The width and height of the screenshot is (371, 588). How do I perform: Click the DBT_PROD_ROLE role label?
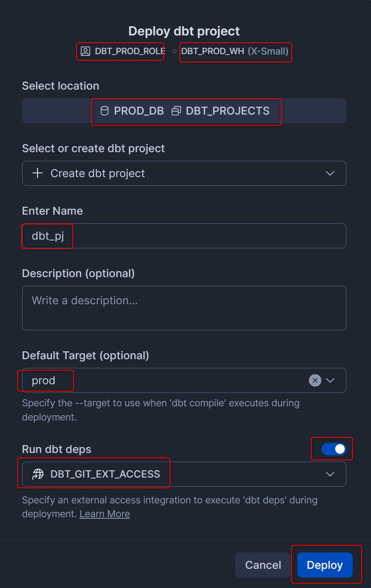point(130,51)
